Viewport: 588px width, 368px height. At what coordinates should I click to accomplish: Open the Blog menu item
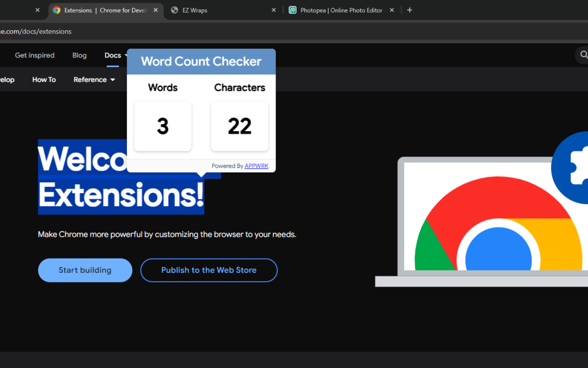coord(79,55)
